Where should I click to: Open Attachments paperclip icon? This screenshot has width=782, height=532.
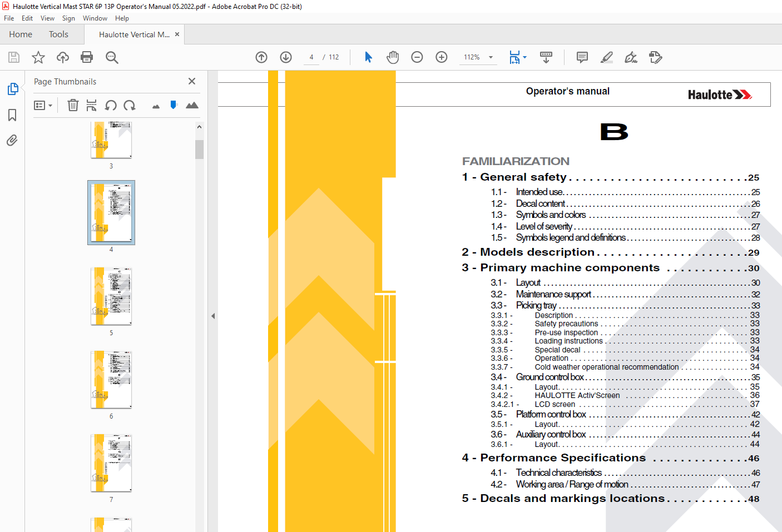[x=12, y=140]
